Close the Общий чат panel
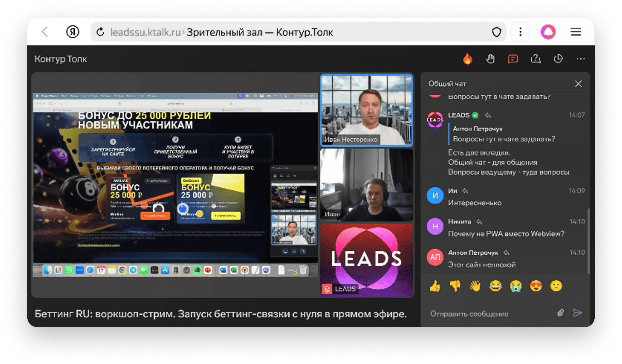Image resolution: width=622 pixels, height=364 pixels. [578, 84]
